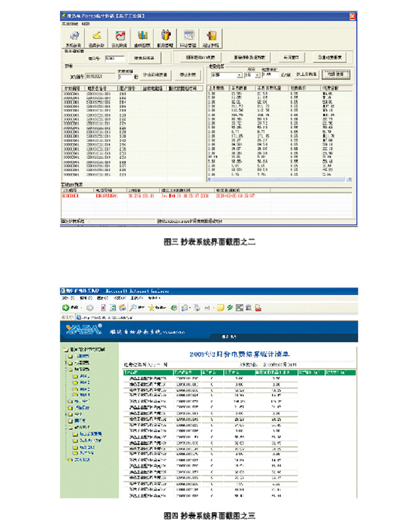Click the first green column header in billing table
The image size is (414, 532).
(148, 373)
